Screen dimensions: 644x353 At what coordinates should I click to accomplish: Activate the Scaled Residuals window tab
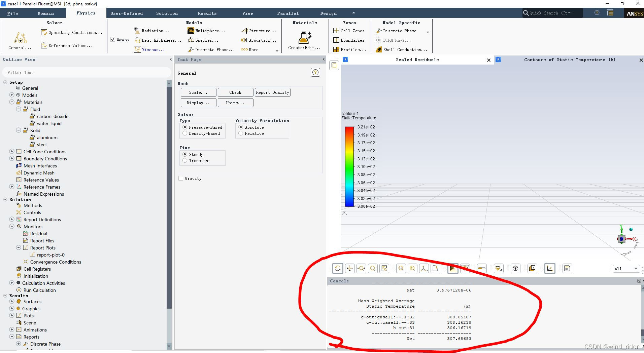pos(417,60)
